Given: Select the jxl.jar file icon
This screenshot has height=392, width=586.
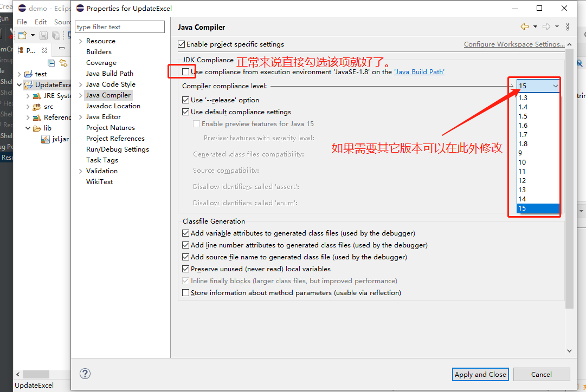Looking at the screenshot, I should [46, 138].
